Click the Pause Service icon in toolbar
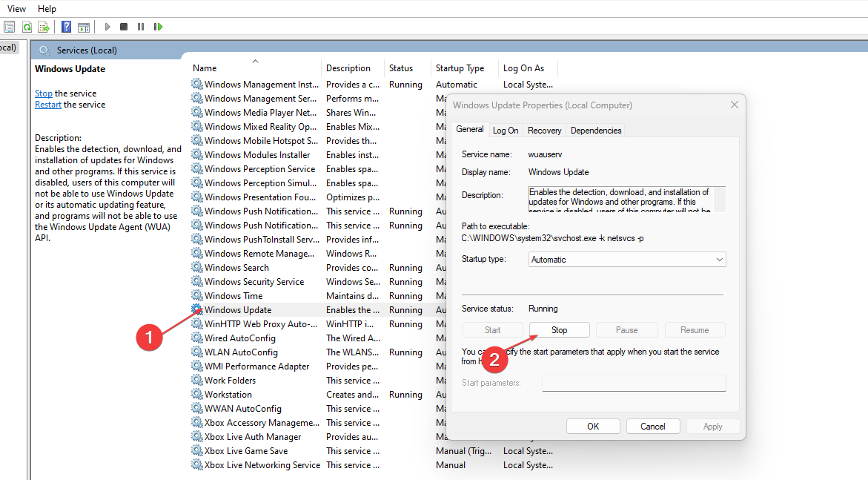 (141, 27)
